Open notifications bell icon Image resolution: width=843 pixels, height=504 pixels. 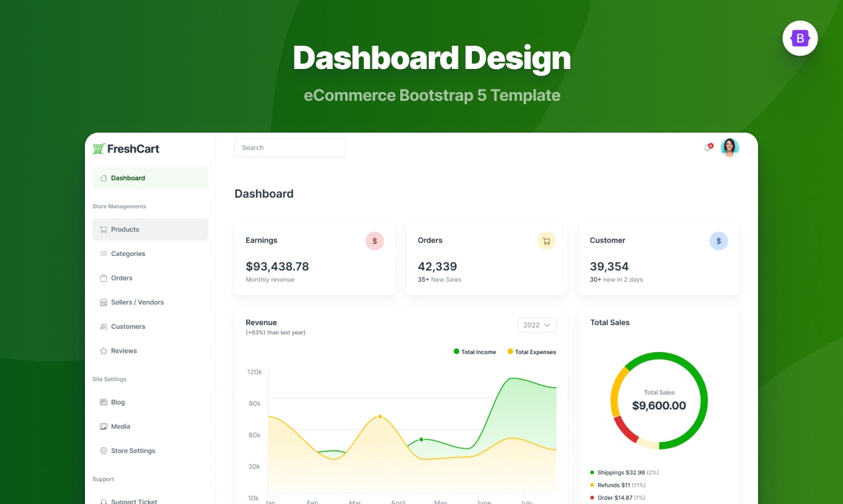click(x=708, y=148)
